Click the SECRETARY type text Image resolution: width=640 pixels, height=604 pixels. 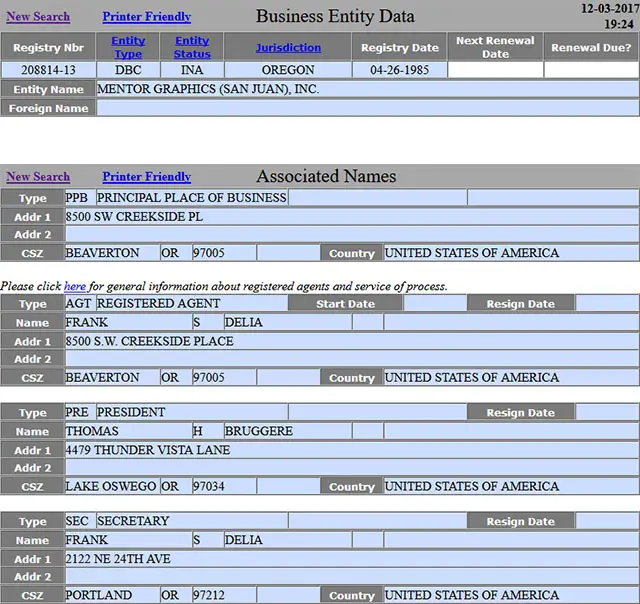[133, 521]
